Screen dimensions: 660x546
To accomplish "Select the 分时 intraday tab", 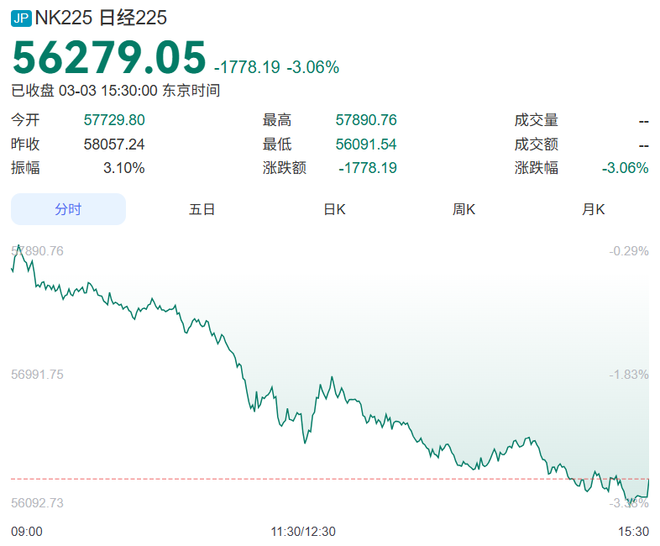I will [68, 209].
